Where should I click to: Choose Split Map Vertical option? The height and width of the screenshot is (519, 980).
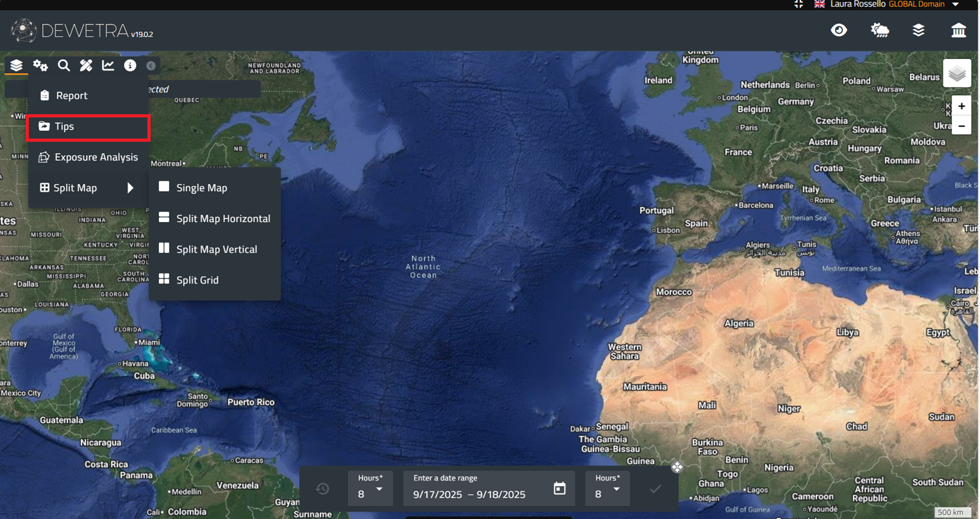216,249
